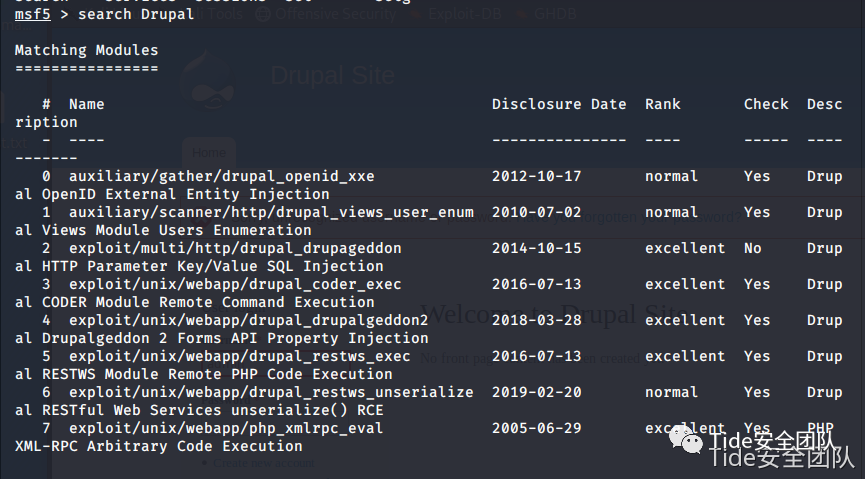Click the 'Name' column header
This screenshot has height=479, width=865.
click(x=87, y=104)
